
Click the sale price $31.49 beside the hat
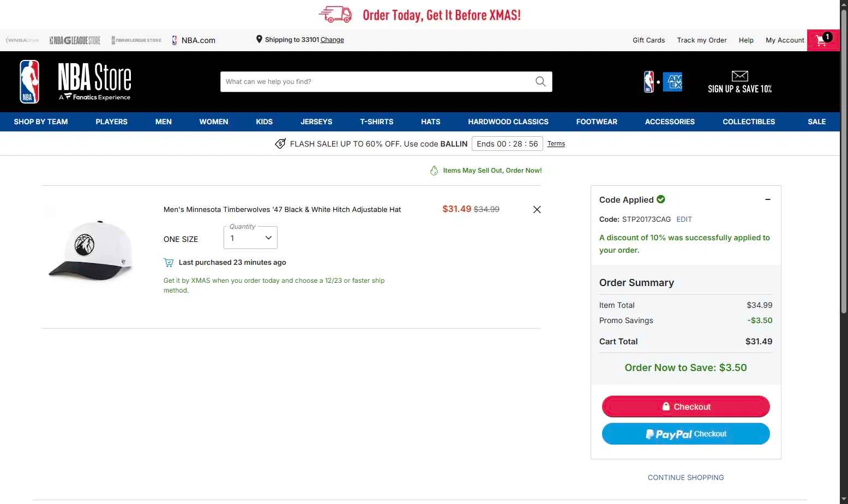(x=456, y=209)
